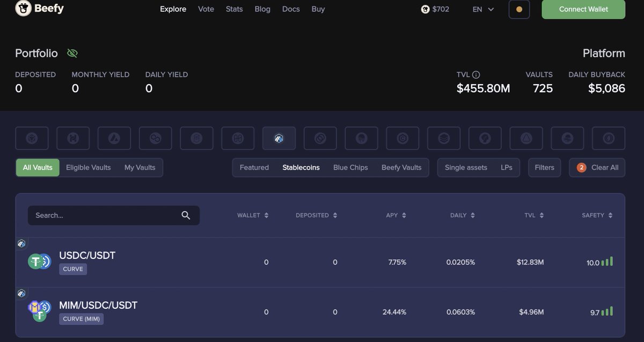Filter vaults by Metis chain icon

point(485,138)
